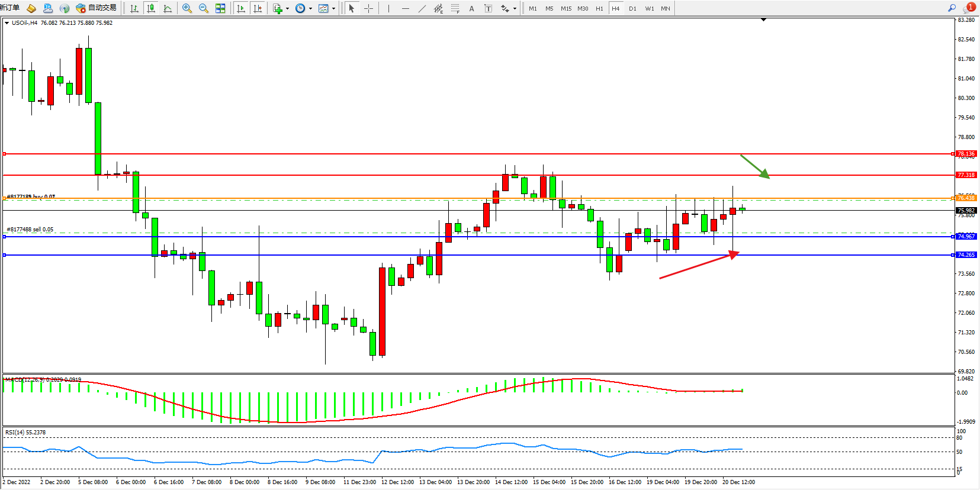Click the zoom out magnifier icon

(x=204, y=8)
